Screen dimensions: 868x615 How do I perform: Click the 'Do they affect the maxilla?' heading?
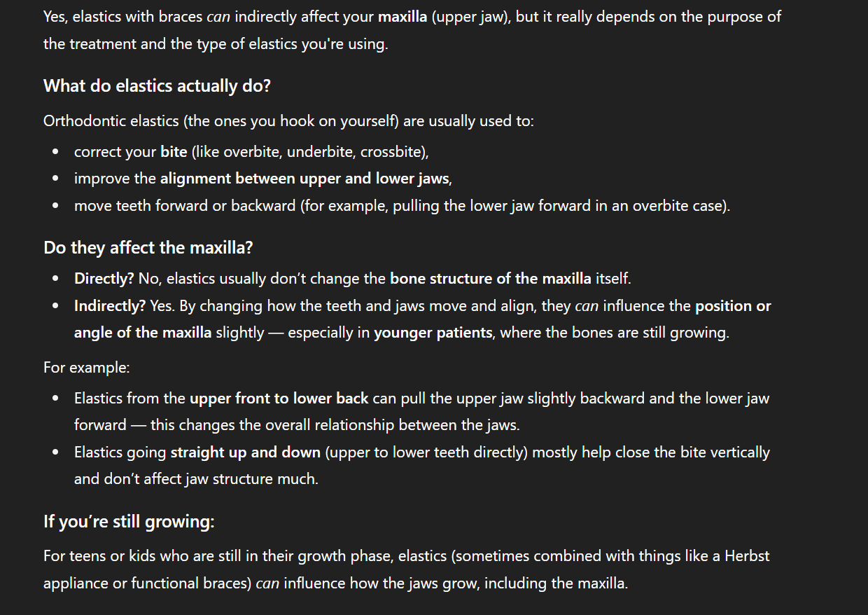(148, 248)
